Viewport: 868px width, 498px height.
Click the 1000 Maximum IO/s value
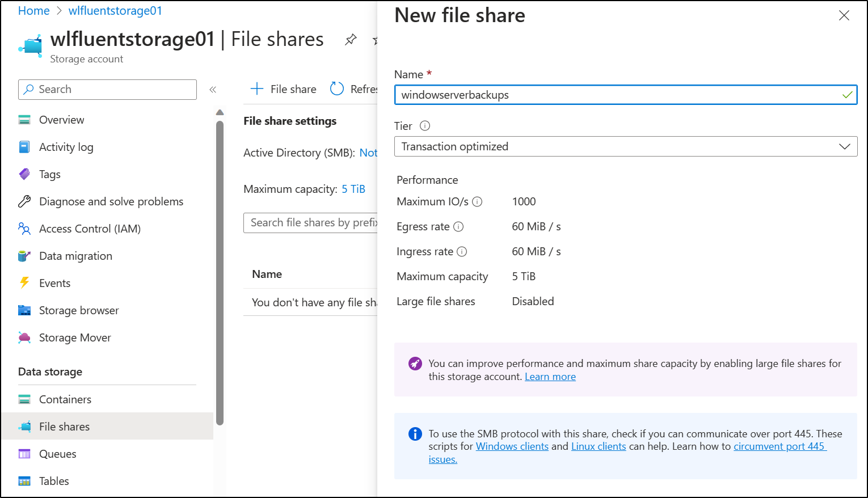[524, 201]
